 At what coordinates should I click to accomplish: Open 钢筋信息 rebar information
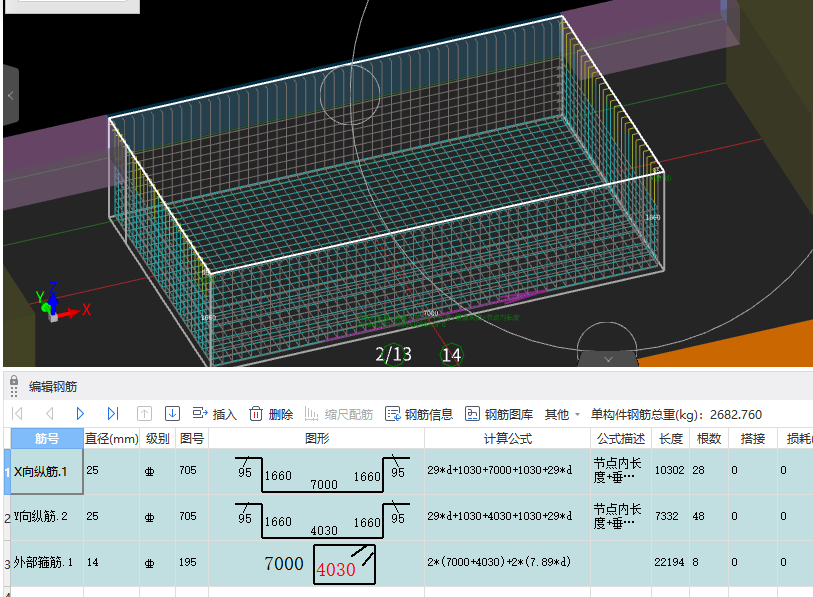419,414
